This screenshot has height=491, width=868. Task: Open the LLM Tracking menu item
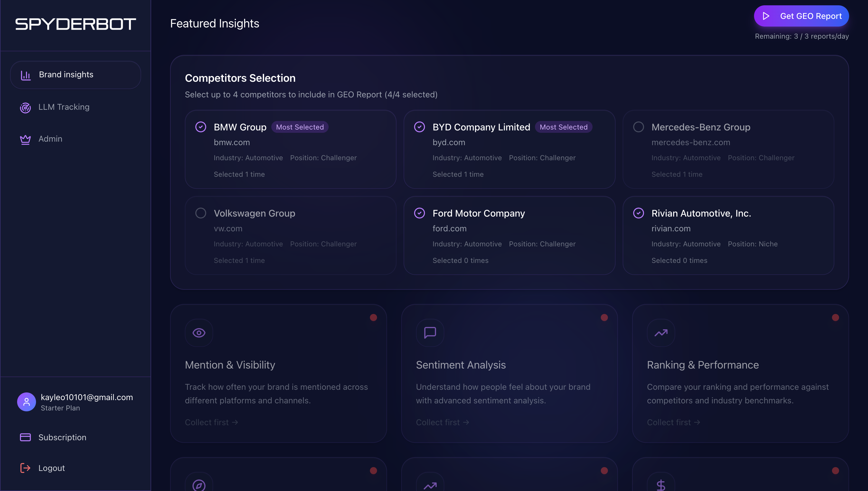click(64, 107)
